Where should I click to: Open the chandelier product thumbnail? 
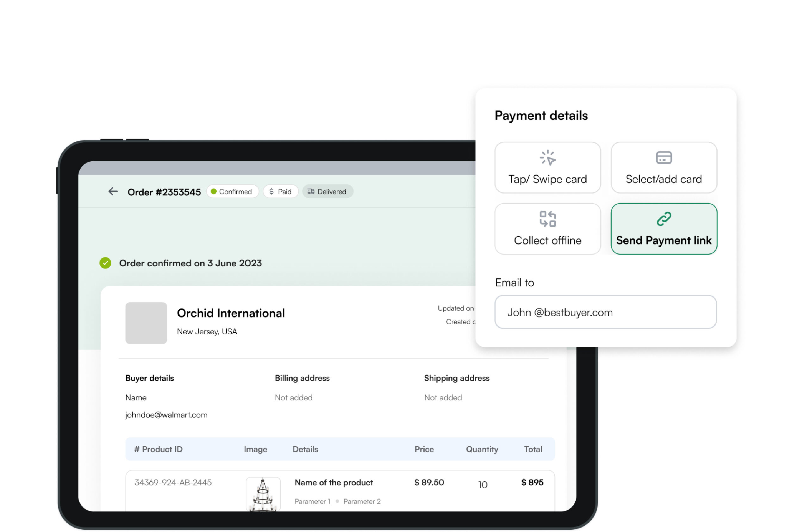point(263,494)
